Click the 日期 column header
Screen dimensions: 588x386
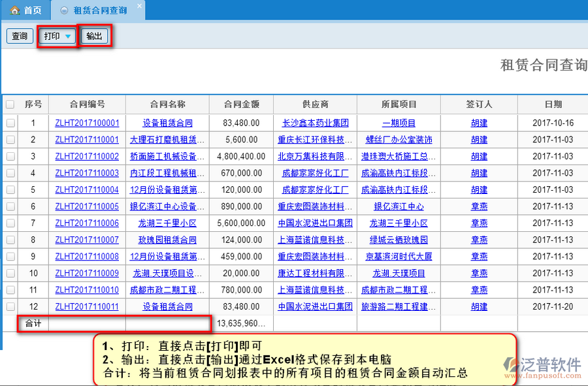click(553, 105)
